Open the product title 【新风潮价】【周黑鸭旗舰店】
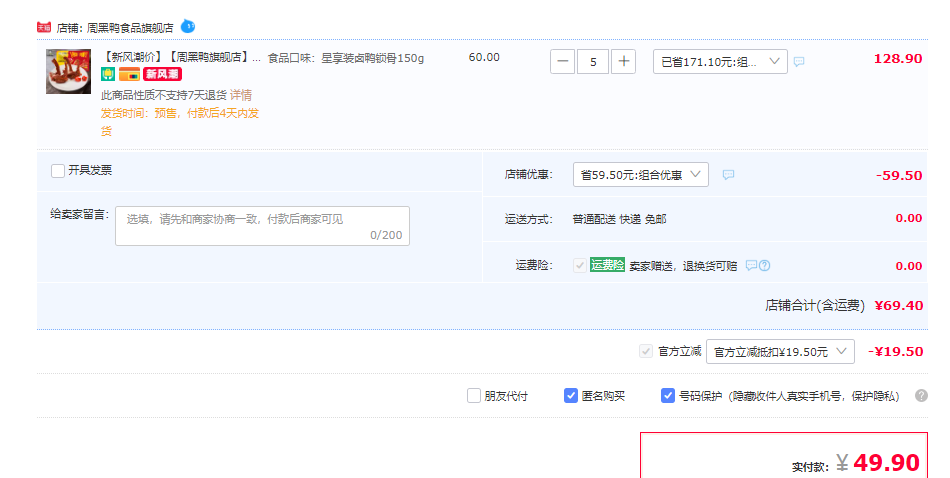 point(181,58)
